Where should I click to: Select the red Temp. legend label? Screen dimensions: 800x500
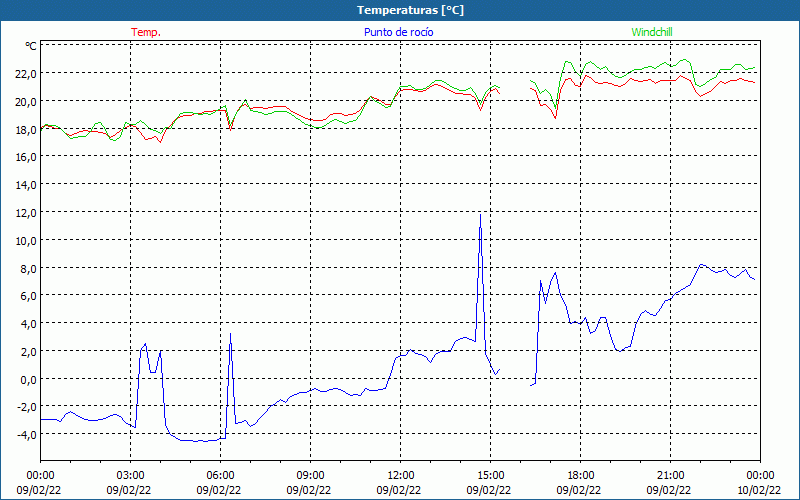[x=146, y=32]
